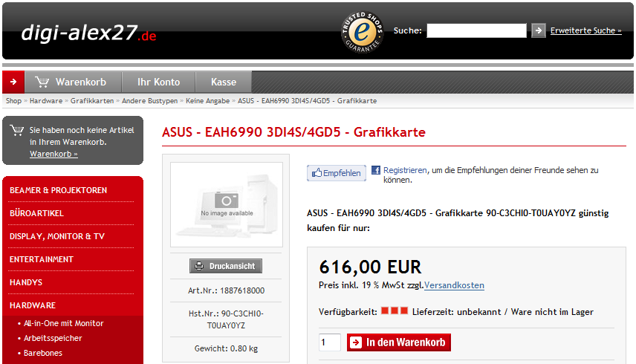Open Handys category
Viewport: 636px width, 364px height.
(26, 282)
